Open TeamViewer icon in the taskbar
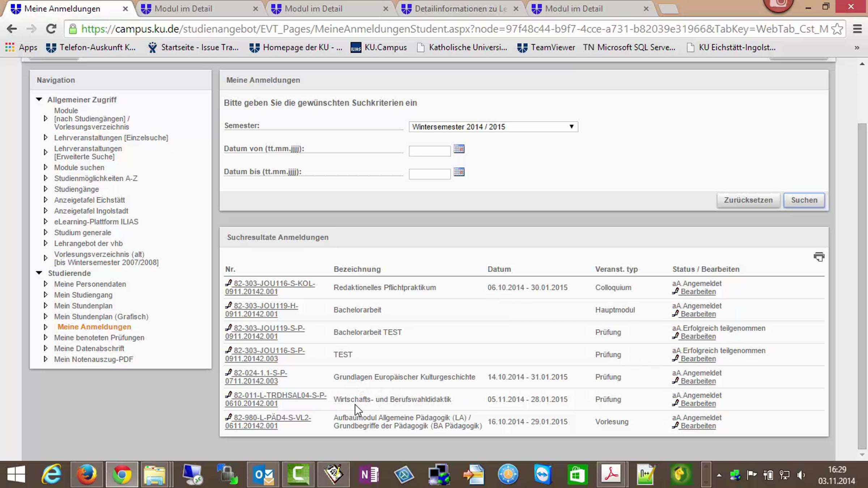This screenshot has height=488, width=868. (542, 474)
